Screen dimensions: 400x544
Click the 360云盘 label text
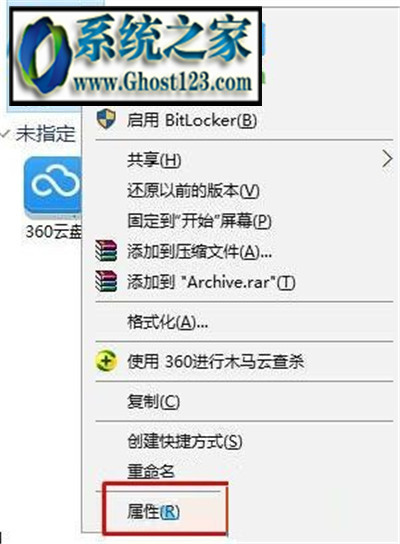tap(54, 231)
